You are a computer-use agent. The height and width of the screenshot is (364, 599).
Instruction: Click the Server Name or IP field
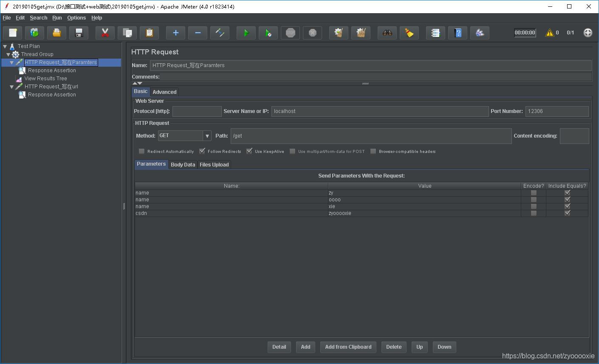click(380, 111)
